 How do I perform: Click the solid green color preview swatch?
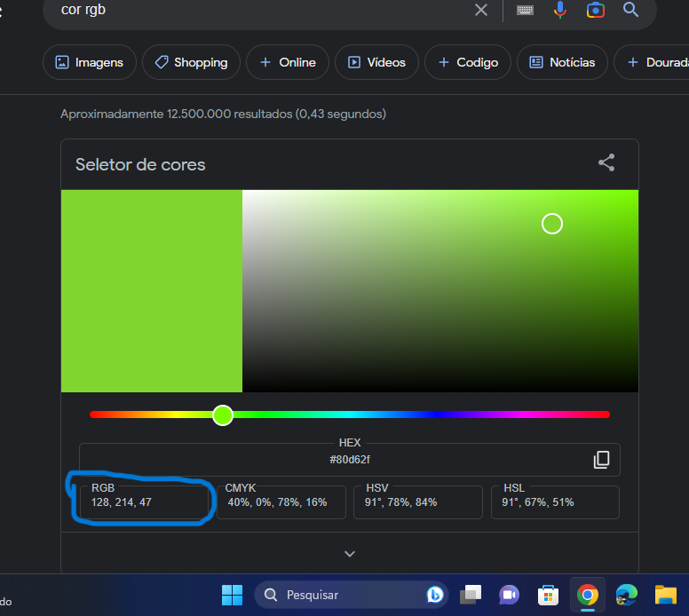tap(152, 291)
